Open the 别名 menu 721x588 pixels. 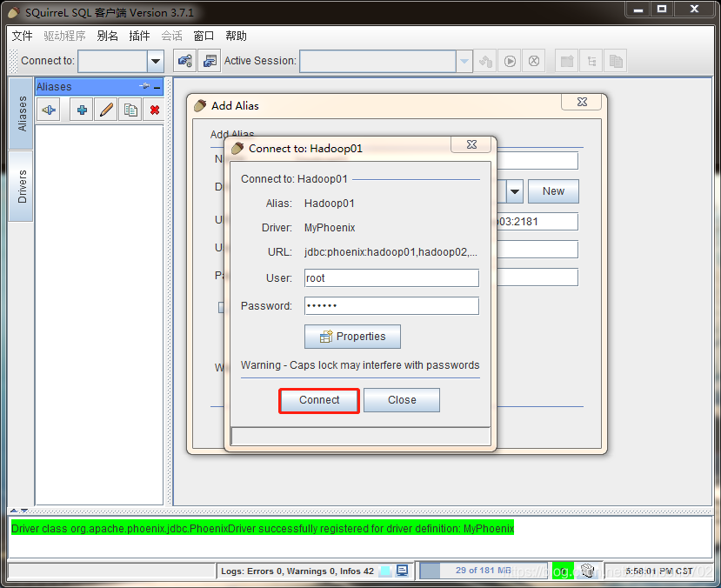tap(108, 36)
